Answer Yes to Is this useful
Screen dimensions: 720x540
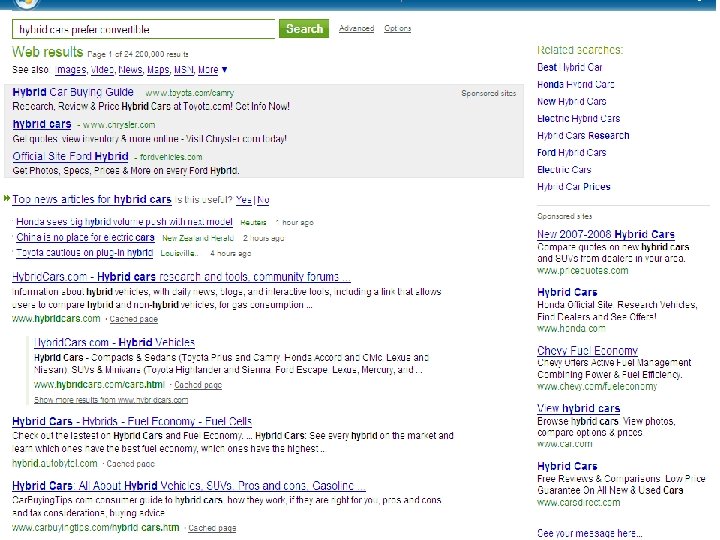point(244,200)
